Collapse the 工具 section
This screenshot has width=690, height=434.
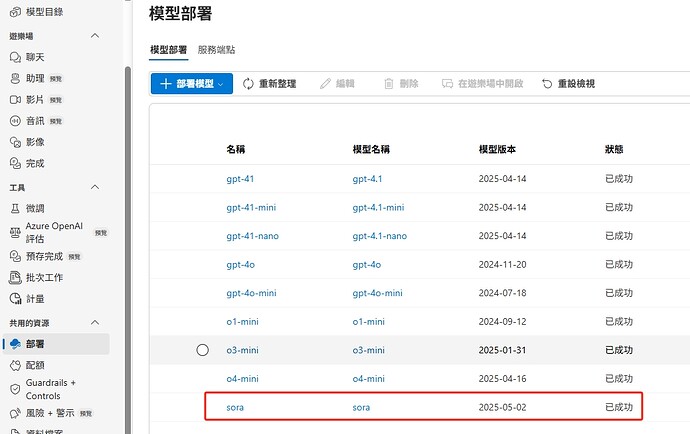pos(95,187)
